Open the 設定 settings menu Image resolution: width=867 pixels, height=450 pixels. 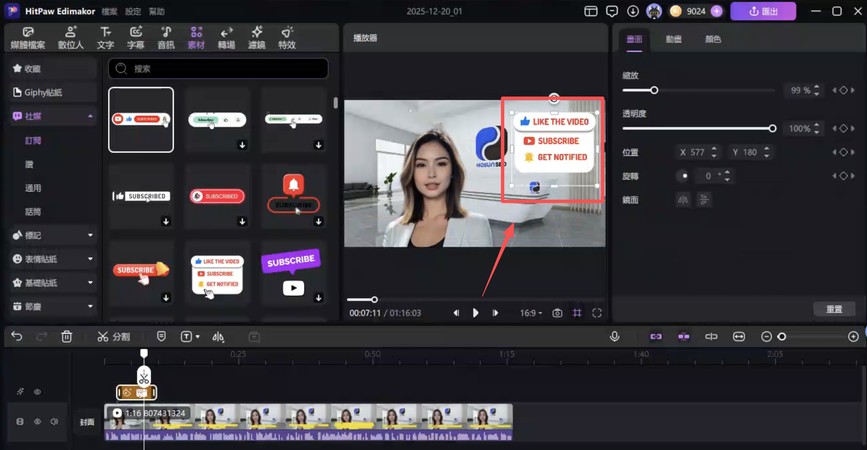click(133, 11)
